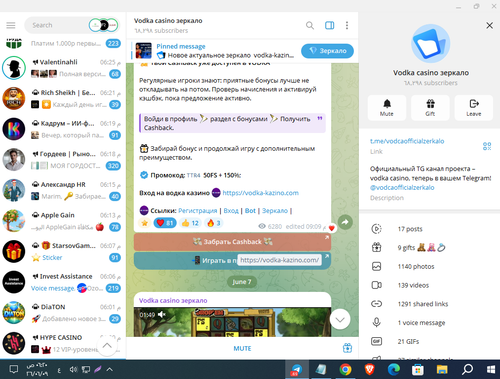Toggle the heart 81 reaction
Screen dimensions: 500x379
165,223
